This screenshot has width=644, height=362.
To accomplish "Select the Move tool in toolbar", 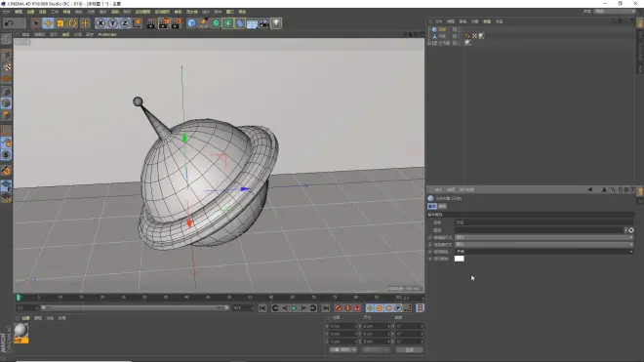I will pyautogui.click(x=48, y=23).
